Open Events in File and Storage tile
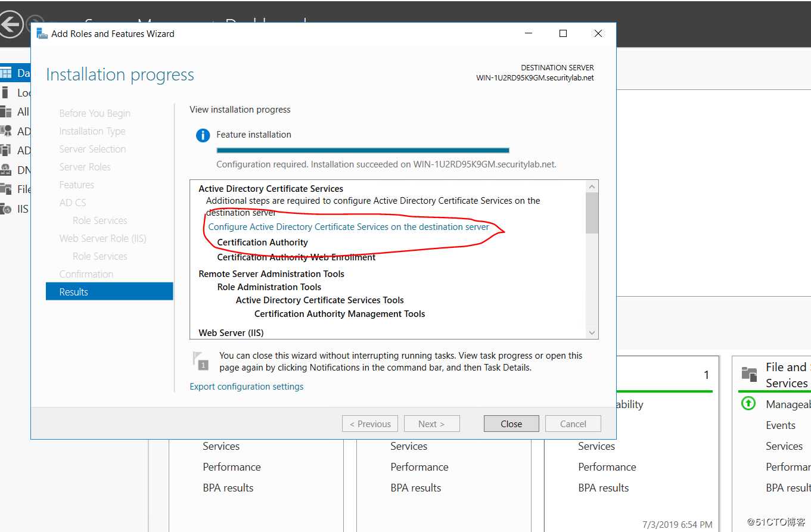811x532 pixels. [x=781, y=425]
